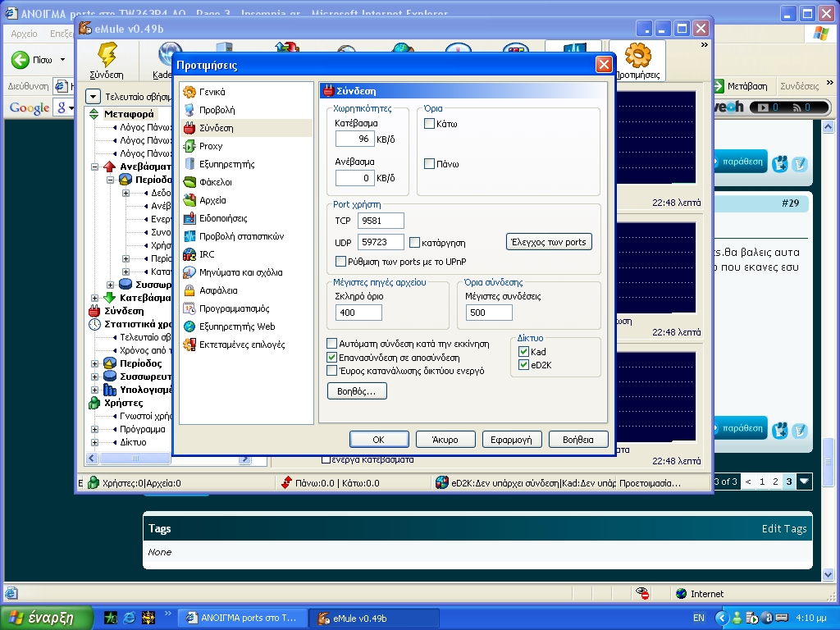The height and width of the screenshot is (630, 840).
Task: Switch to ΑΝΟΙΓΜΑ ports taskbar button
Action: [242, 618]
